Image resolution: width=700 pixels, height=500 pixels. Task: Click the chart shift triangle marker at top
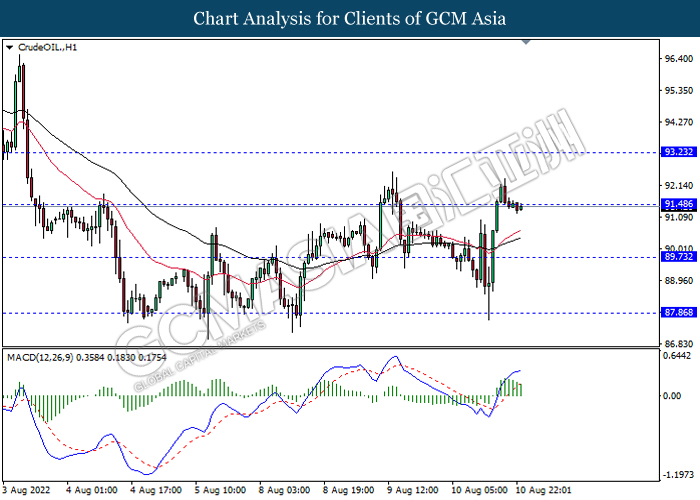pos(526,42)
